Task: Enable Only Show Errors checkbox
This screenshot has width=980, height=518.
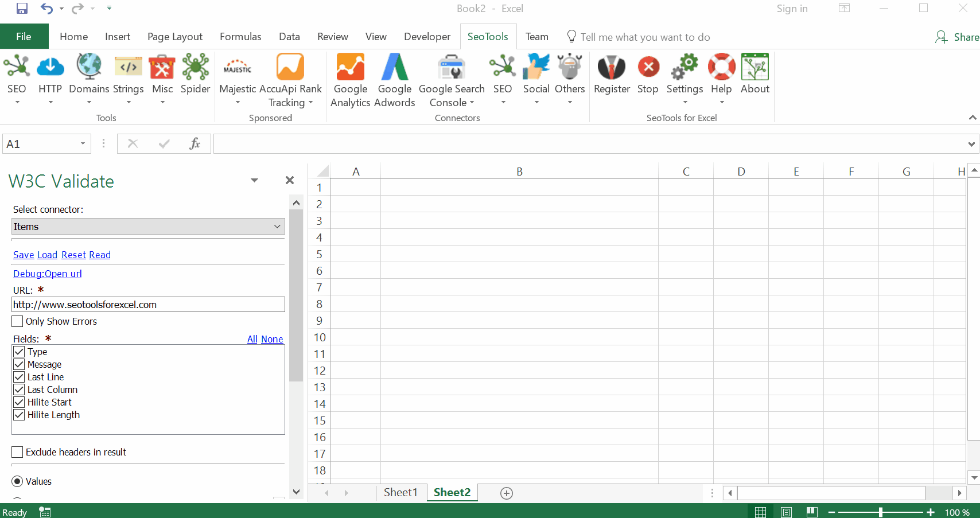Action: [17, 321]
